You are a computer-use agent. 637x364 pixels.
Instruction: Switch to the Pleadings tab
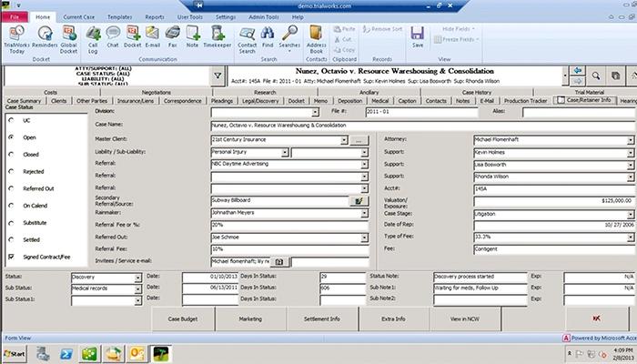click(222, 101)
